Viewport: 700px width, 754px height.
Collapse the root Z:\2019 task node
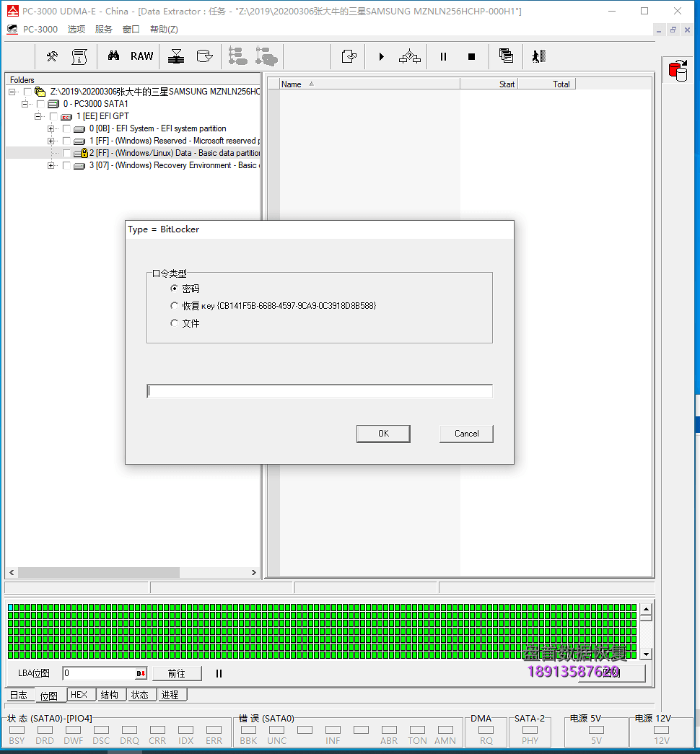click(12, 92)
